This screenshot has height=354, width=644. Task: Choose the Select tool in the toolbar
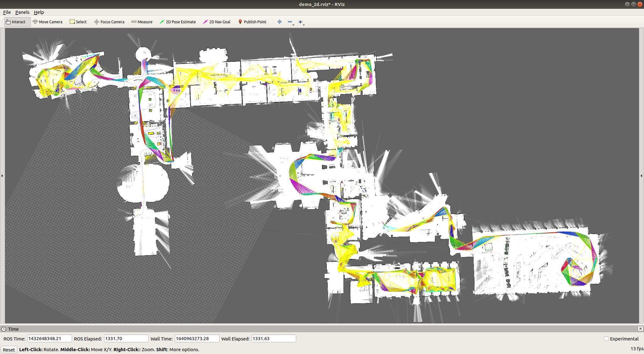[x=78, y=22]
